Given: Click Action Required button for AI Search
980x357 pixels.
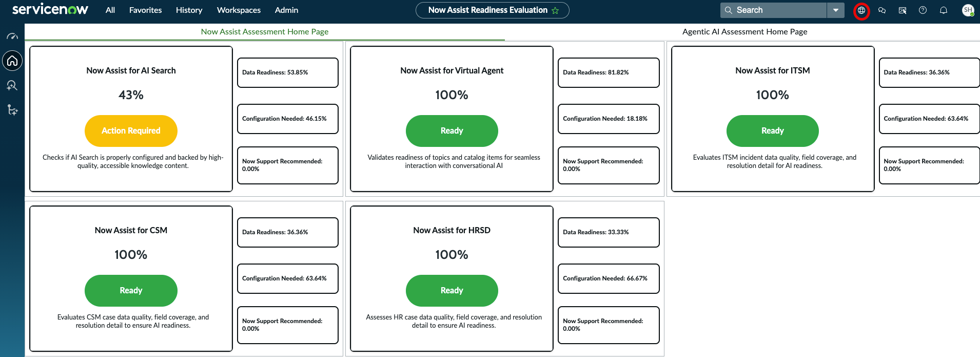Looking at the screenshot, I should click(131, 131).
